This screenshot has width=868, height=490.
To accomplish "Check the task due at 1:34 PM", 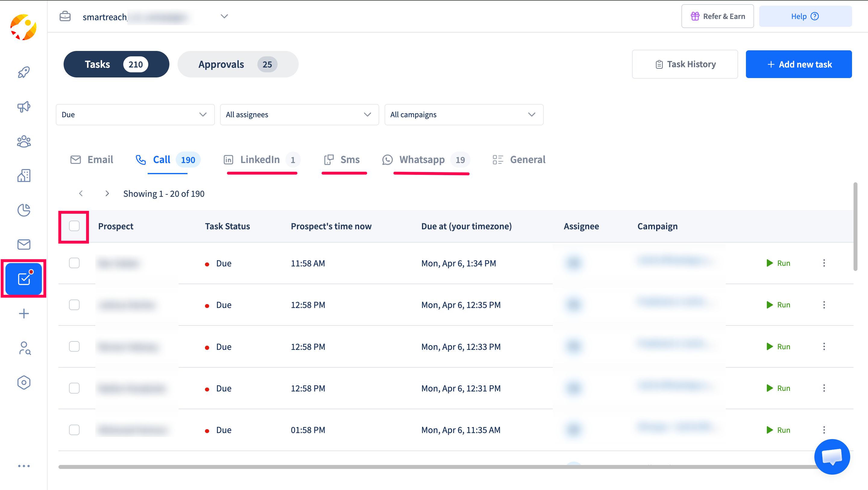I will click(x=74, y=263).
